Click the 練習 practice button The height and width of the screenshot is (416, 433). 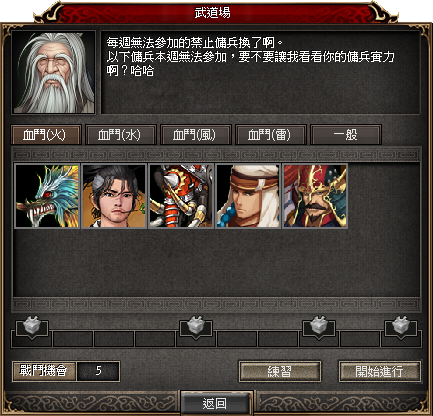(280, 371)
